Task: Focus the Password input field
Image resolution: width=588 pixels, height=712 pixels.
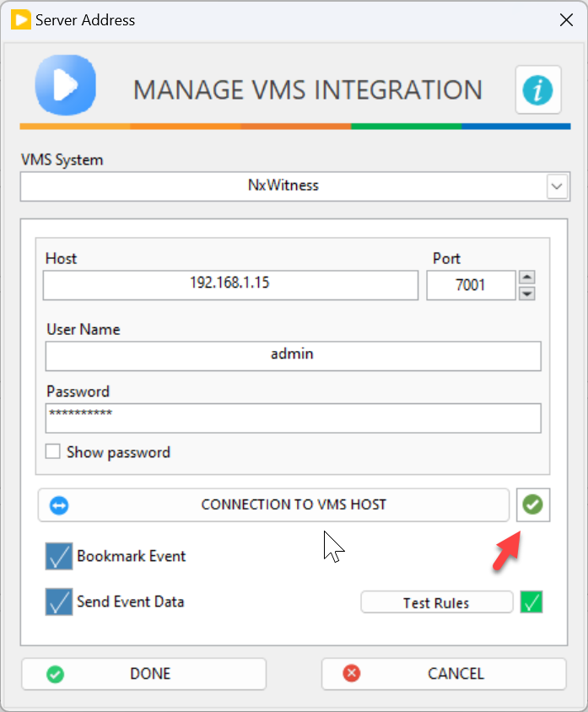Action: [x=292, y=417]
